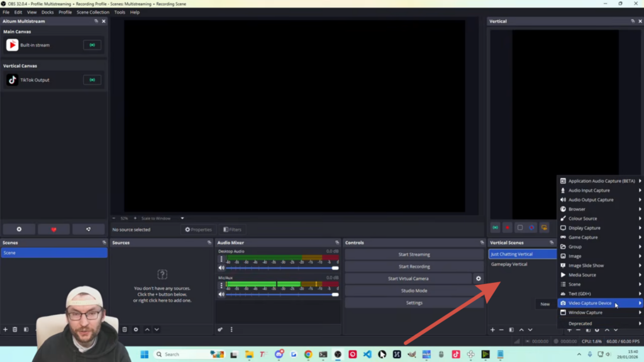Toggle Built-in stream output on
The width and height of the screenshot is (644, 362).
click(92, 45)
